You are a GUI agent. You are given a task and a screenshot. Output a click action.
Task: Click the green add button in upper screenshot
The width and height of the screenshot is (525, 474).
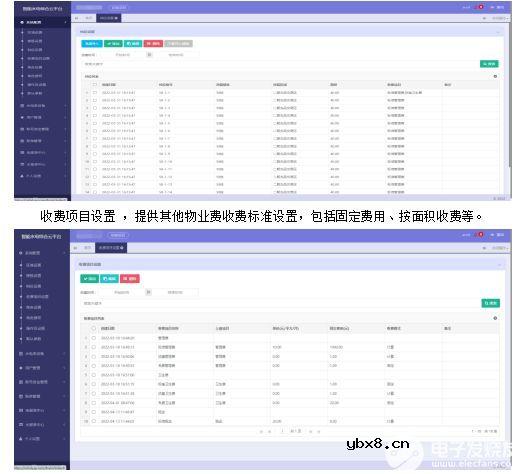(x=113, y=44)
